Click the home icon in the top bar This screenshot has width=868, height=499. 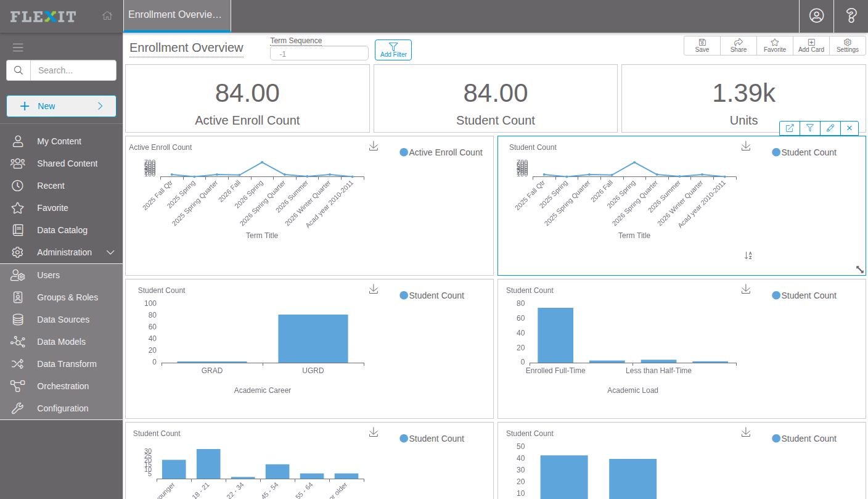107,15
